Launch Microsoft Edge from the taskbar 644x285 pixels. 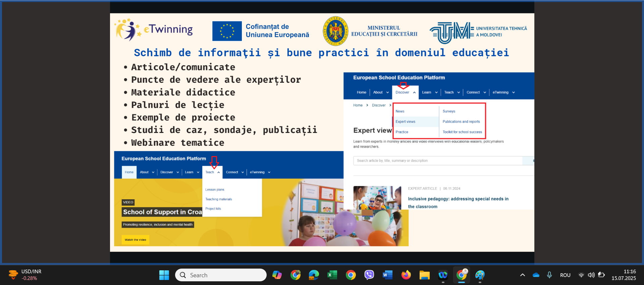point(314,275)
